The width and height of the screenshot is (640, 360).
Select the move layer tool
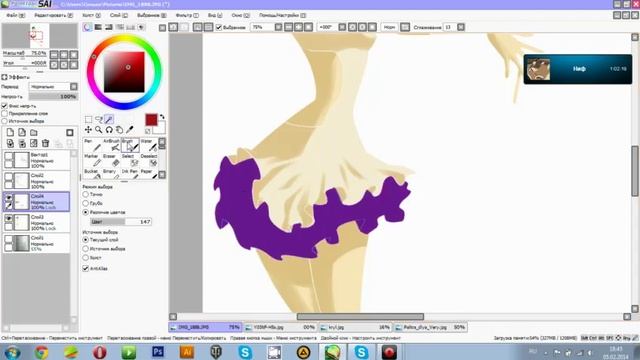coord(88,130)
